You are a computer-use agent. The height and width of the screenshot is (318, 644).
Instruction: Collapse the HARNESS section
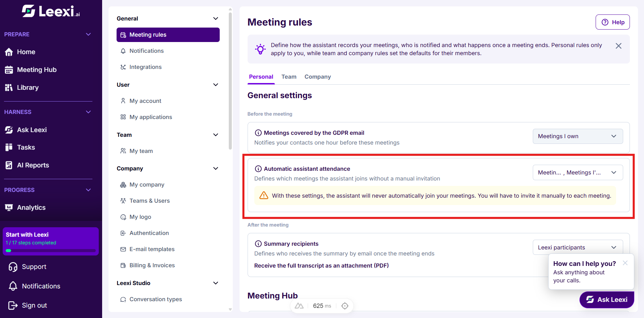coord(88,112)
